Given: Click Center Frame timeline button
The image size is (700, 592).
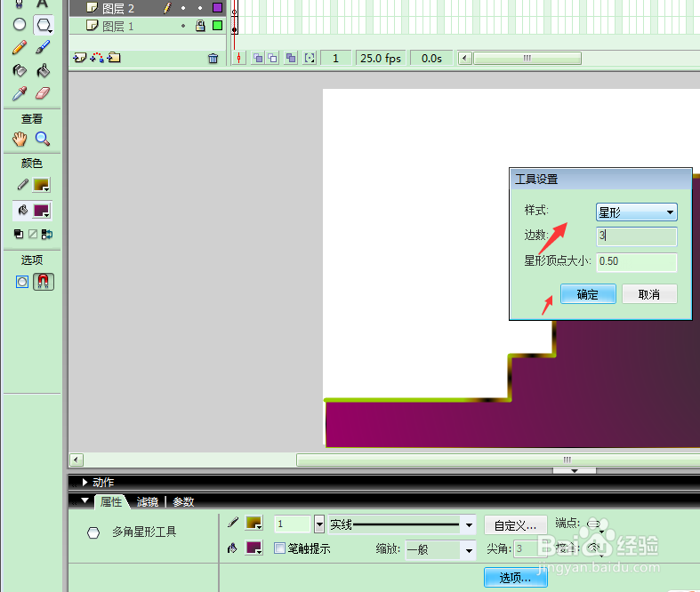Looking at the screenshot, I should (x=239, y=58).
